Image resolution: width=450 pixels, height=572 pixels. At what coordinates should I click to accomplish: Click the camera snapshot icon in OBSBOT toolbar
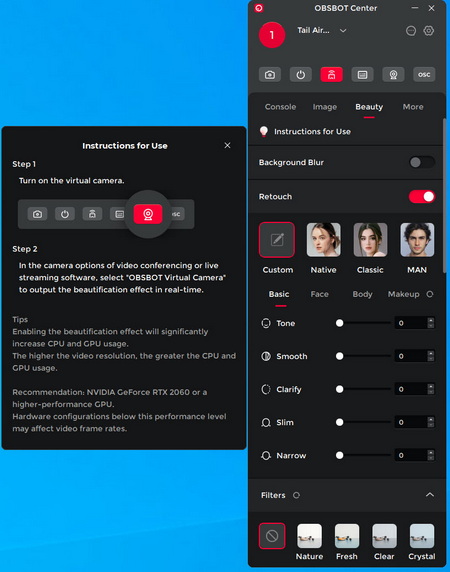[x=270, y=74]
